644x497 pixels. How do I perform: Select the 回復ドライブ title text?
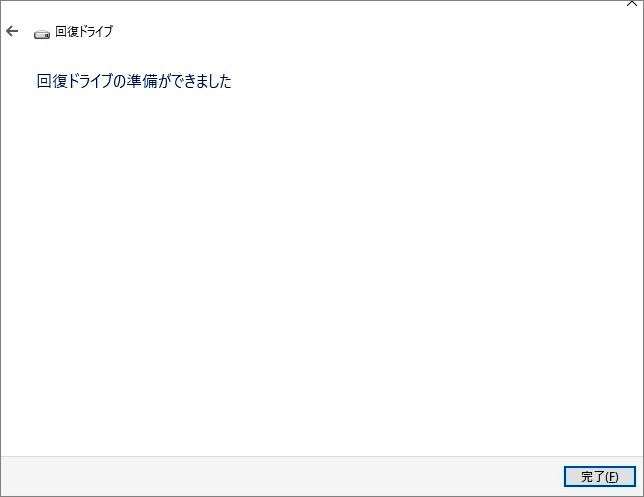pyautogui.click(x=84, y=32)
